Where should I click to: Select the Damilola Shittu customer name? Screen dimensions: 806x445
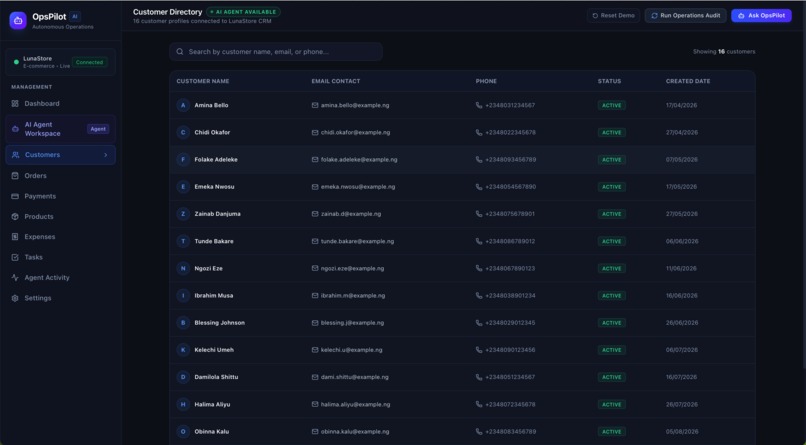(x=216, y=377)
